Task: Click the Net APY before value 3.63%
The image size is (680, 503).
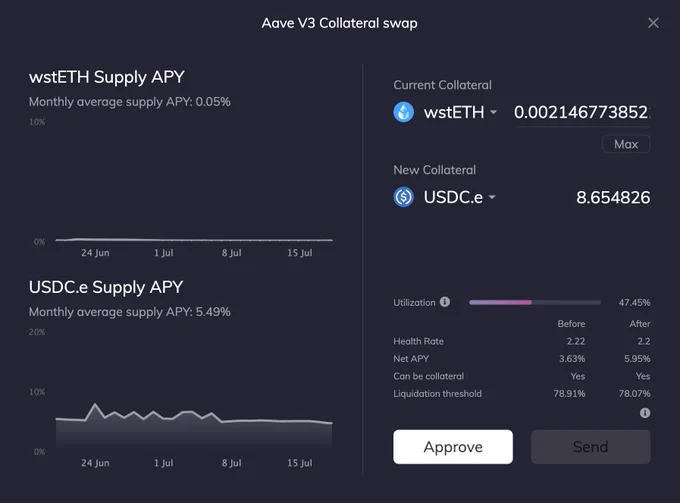Action: click(x=572, y=359)
